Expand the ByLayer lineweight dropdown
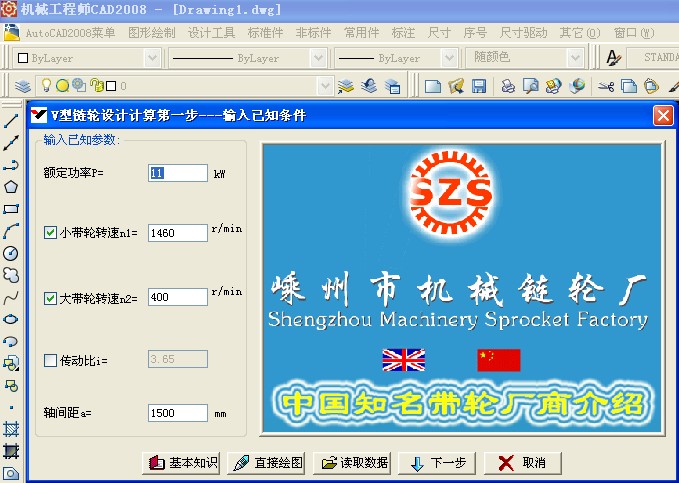This screenshot has width=679, height=483. click(x=449, y=58)
